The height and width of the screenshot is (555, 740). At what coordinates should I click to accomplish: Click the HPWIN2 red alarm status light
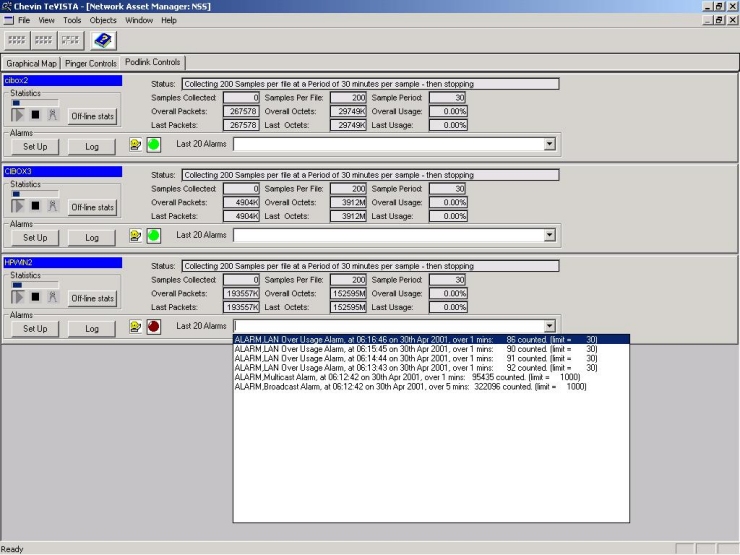click(153, 327)
